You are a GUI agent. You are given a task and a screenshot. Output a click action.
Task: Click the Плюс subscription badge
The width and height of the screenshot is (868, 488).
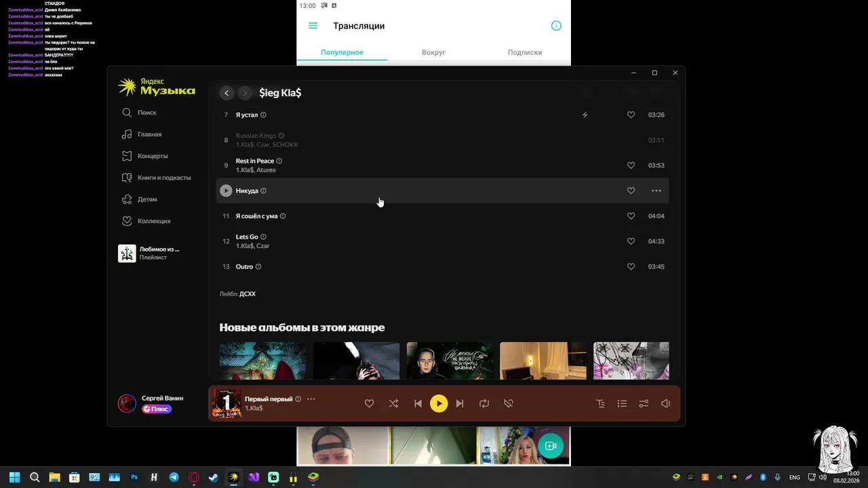point(156,409)
